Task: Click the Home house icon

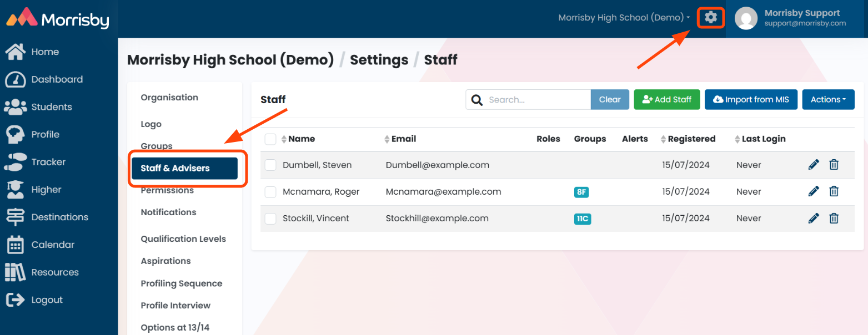Action: (x=15, y=52)
